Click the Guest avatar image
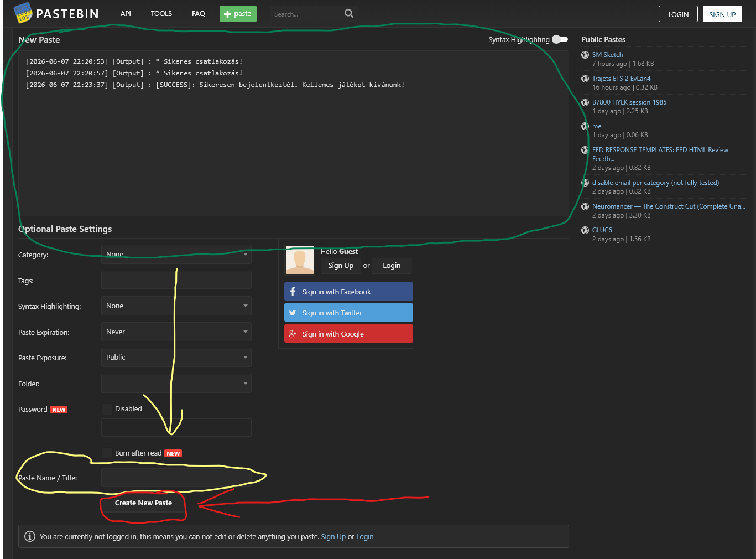Image resolution: width=756 pixels, height=559 pixels. (x=300, y=260)
